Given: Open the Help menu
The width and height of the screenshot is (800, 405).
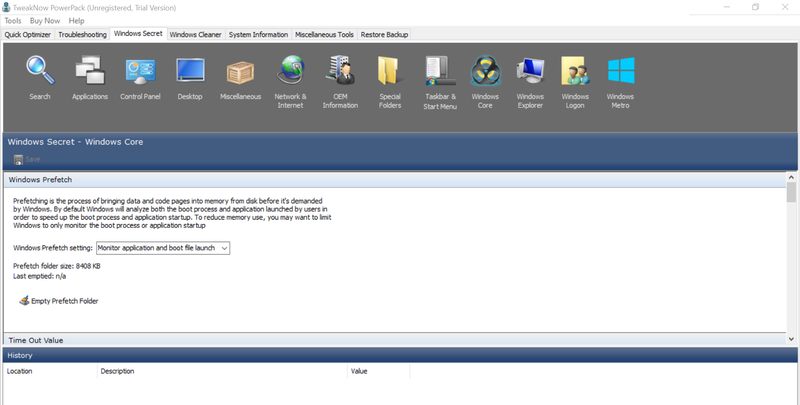Looking at the screenshot, I should [x=77, y=21].
